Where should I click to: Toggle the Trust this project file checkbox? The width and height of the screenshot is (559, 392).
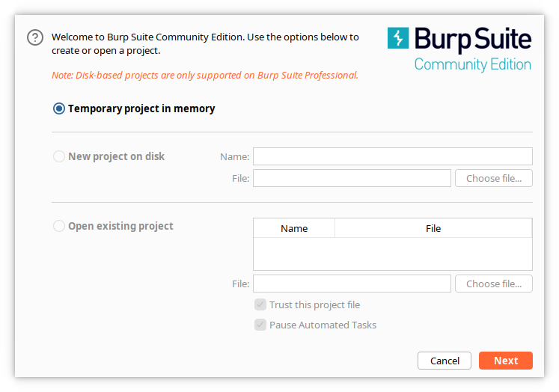click(260, 304)
